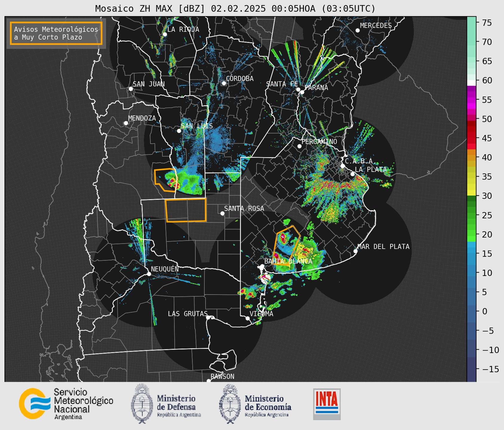Click the NEUQUÉN city label
504x430 pixels.
click(x=165, y=269)
